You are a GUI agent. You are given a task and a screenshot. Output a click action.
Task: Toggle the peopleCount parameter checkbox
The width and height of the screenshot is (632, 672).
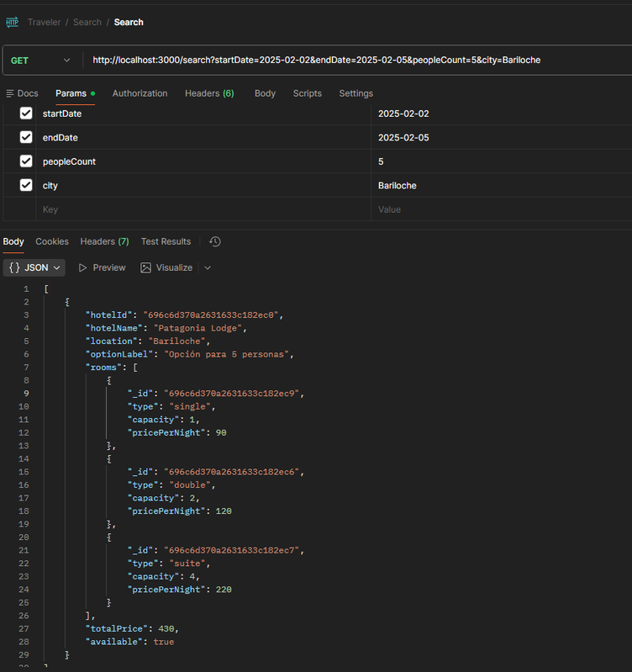(26, 161)
